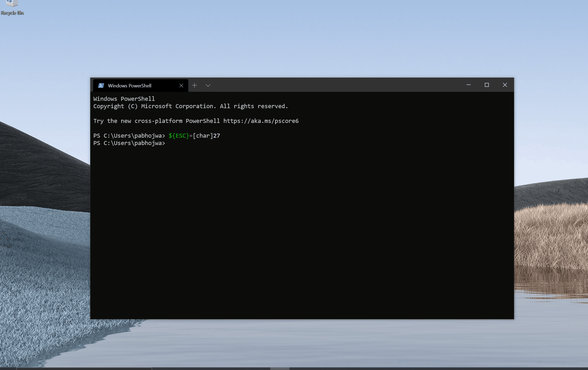The height and width of the screenshot is (370, 588).
Task: Click the PowerShell icon in the tab
Action: (101, 86)
